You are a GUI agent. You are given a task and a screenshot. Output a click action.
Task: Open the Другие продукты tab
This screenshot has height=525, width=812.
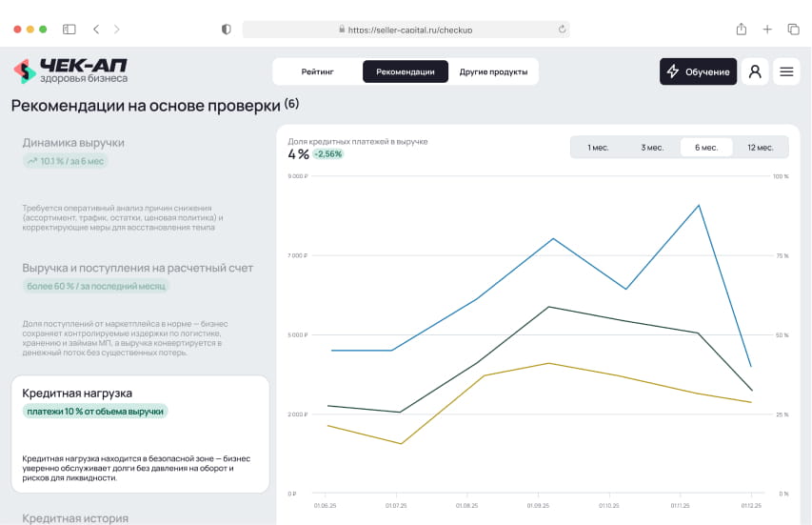[493, 71]
